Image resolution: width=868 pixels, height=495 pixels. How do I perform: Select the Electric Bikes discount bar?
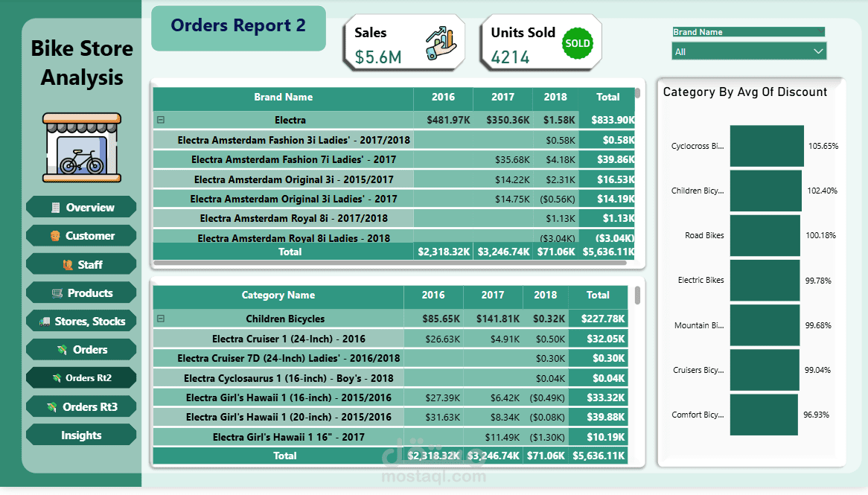(x=765, y=281)
